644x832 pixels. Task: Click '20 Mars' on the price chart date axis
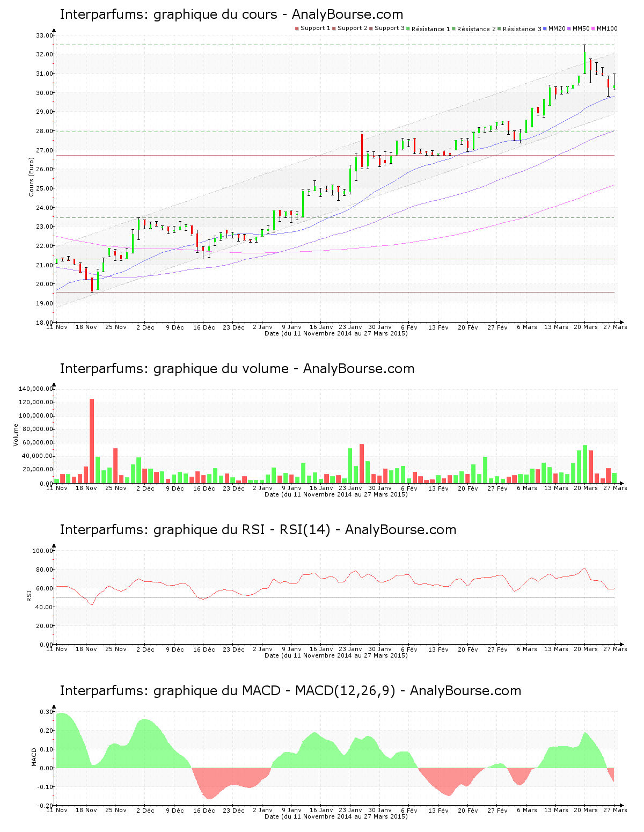click(x=586, y=327)
